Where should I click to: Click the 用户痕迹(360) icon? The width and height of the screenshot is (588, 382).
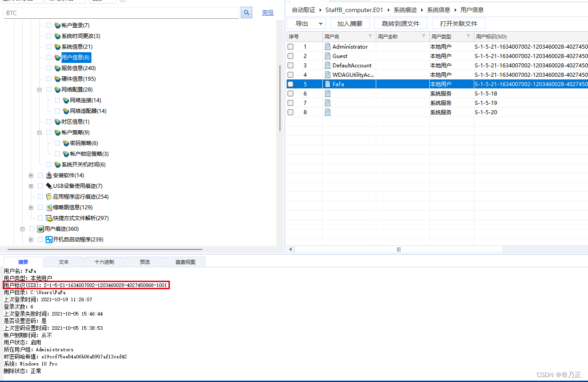coord(41,229)
